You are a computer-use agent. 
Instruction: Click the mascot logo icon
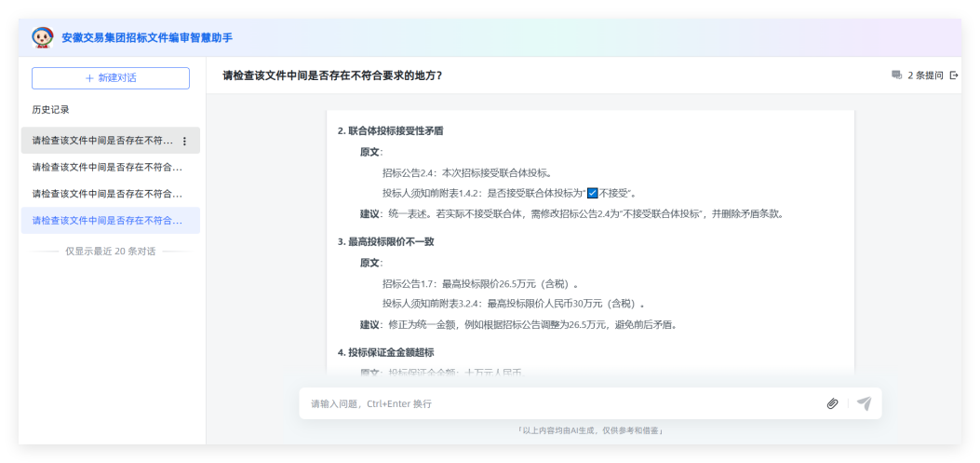(x=43, y=37)
